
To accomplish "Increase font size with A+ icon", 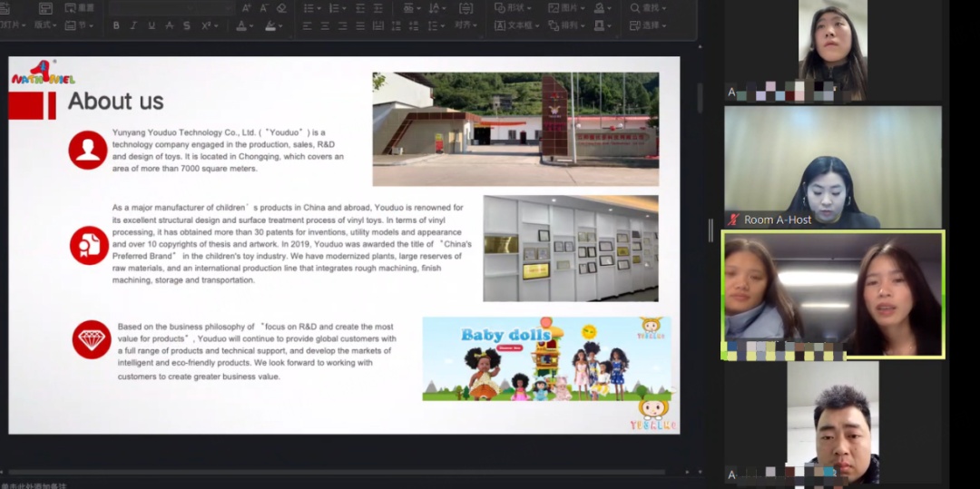I will click(246, 7).
